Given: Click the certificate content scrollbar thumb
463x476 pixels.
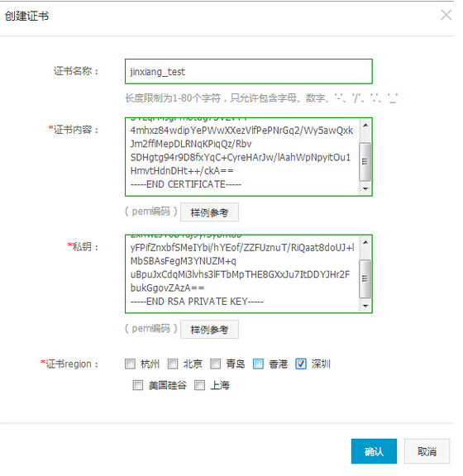Looking at the screenshot, I should tap(365, 161).
